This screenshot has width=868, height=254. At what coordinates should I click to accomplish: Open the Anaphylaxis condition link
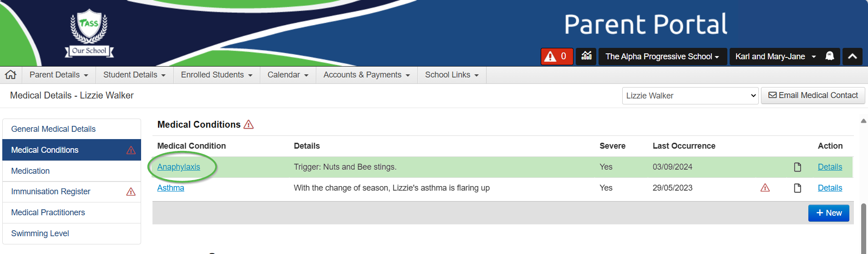pyautogui.click(x=178, y=167)
